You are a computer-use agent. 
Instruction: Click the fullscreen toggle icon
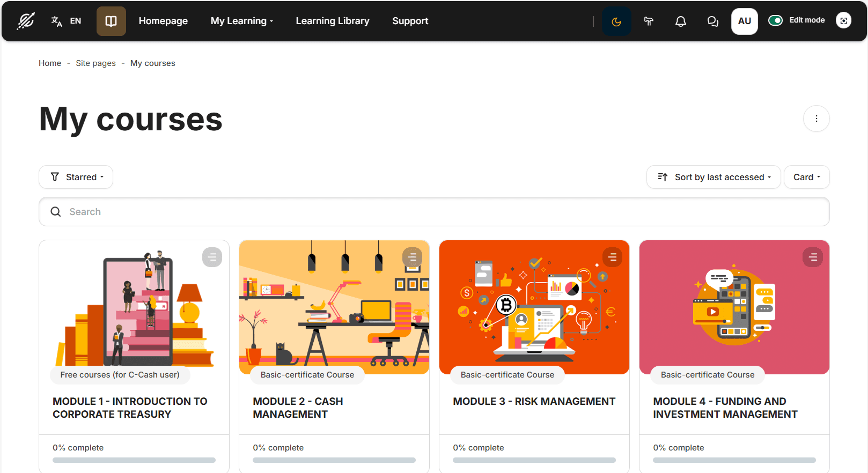click(843, 20)
